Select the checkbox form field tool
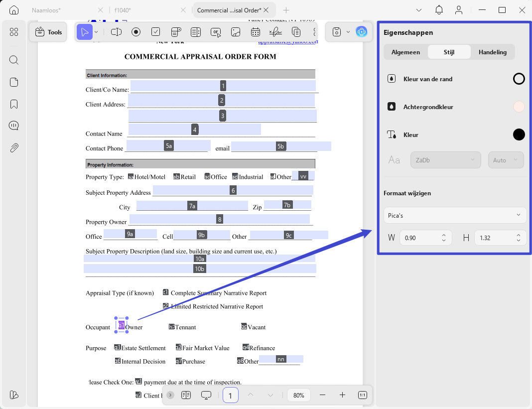The width and height of the screenshot is (532, 409). point(156,32)
